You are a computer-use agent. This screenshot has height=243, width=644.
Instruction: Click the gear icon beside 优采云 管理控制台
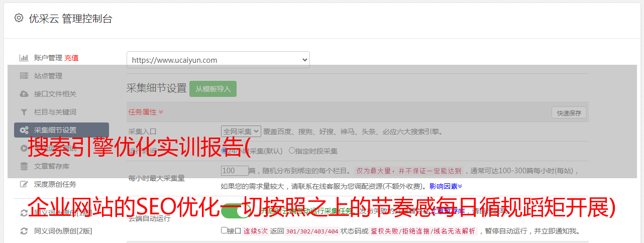pos(19,18)
